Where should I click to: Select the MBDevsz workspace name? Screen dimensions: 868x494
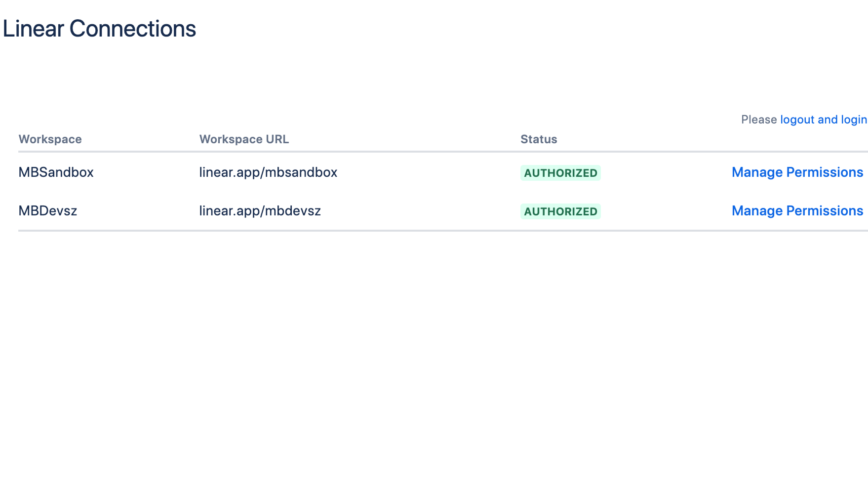47,211
